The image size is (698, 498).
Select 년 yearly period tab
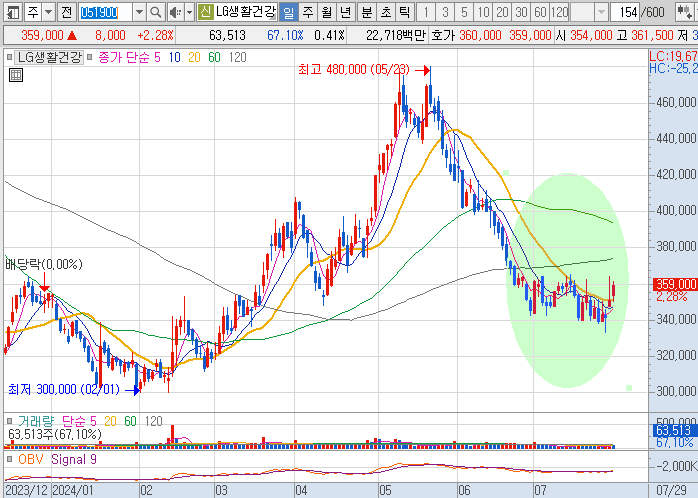345,12
